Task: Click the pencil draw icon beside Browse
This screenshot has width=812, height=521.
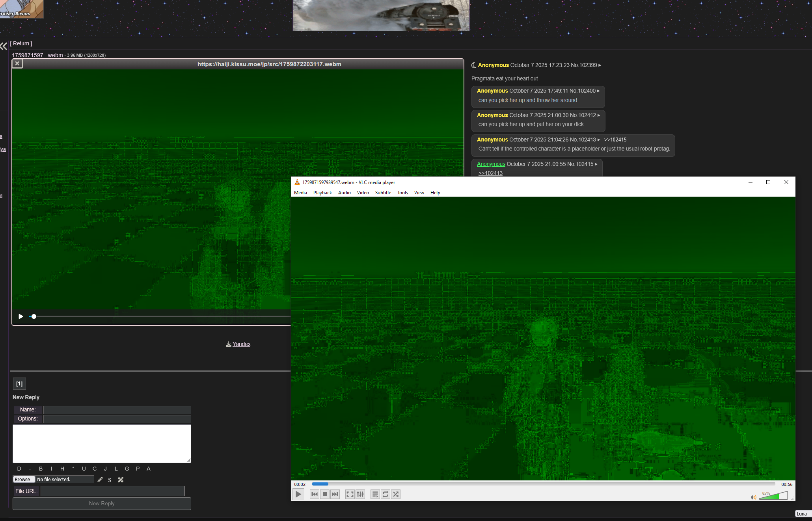Action: coord(100,480)
